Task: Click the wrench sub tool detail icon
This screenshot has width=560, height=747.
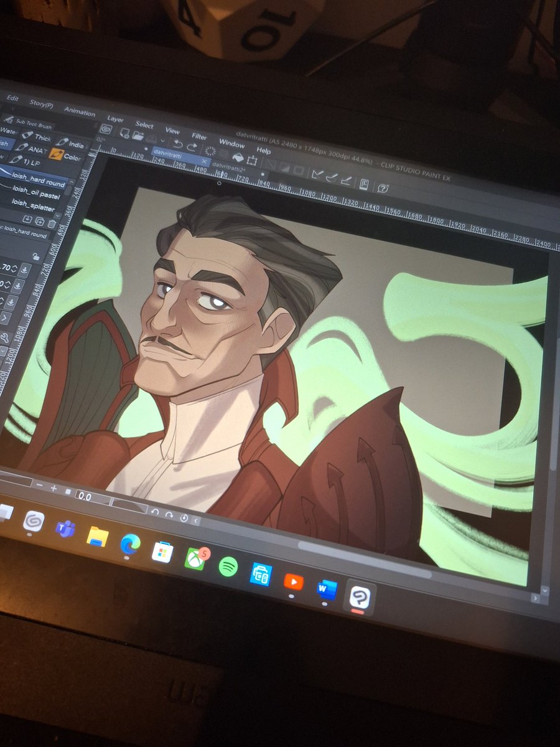Action: [x=5, y=337]
